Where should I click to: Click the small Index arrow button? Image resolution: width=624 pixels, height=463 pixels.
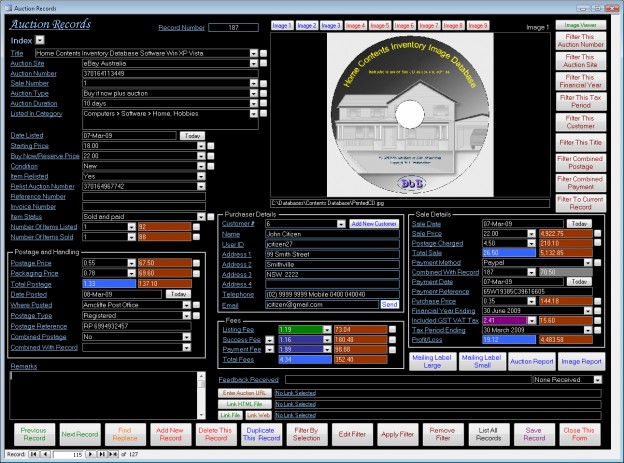click(x=40, y=40)
